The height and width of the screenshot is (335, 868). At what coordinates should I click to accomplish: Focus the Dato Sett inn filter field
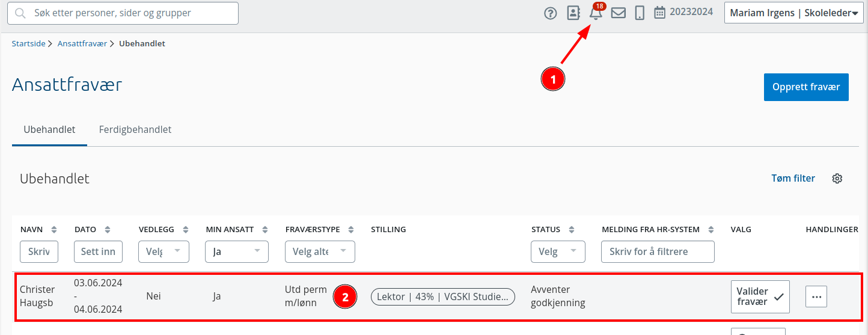pos(98,251)
